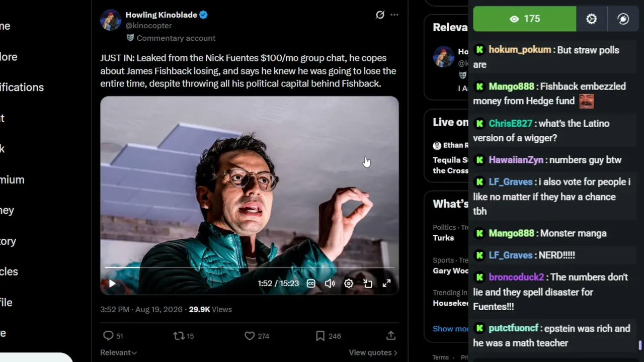Bookmark the Howling Kinoblade tweet
Viewport: 644px width, 362px height.
coord(320,336)
